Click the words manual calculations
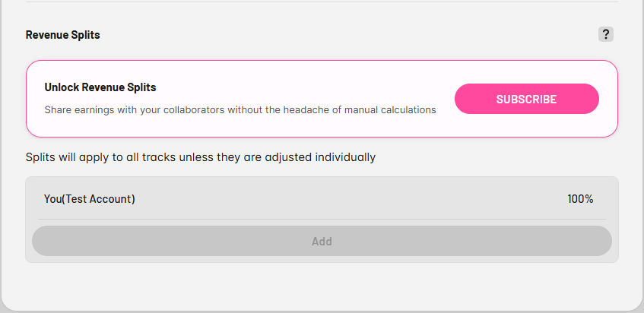Image resolution: width=644 pixels, height=313 pixels. click(390, 110)
